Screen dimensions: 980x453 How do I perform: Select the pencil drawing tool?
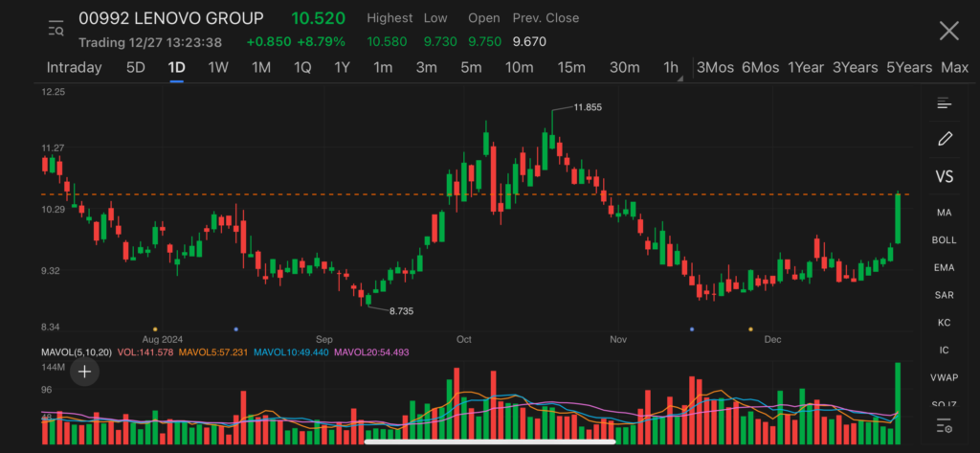click(x=945, y=139)
